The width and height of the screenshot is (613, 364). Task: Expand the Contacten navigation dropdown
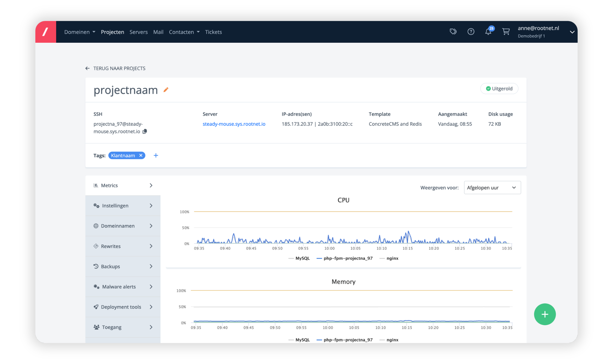(x=184, y=32)
